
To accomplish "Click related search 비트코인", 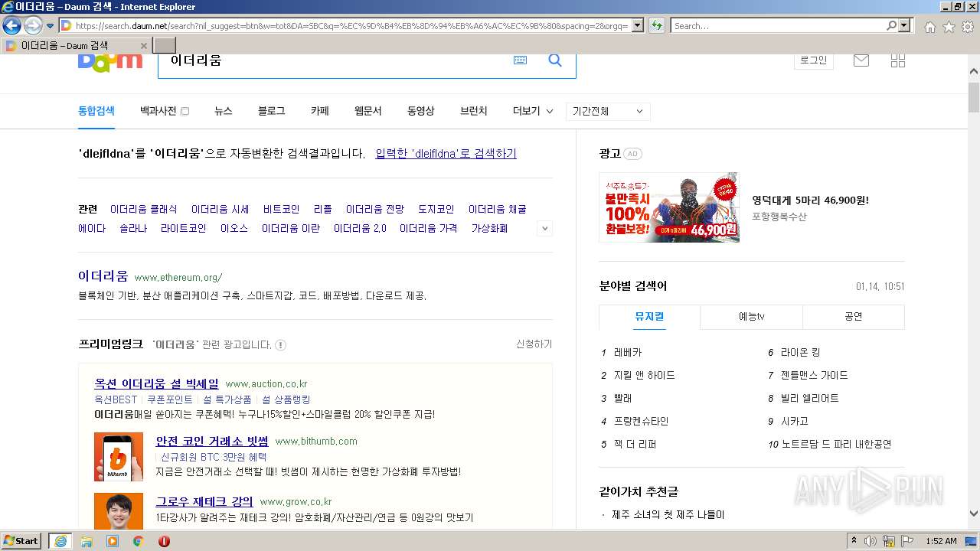I will pyautogui.click(x=282, y=209).
